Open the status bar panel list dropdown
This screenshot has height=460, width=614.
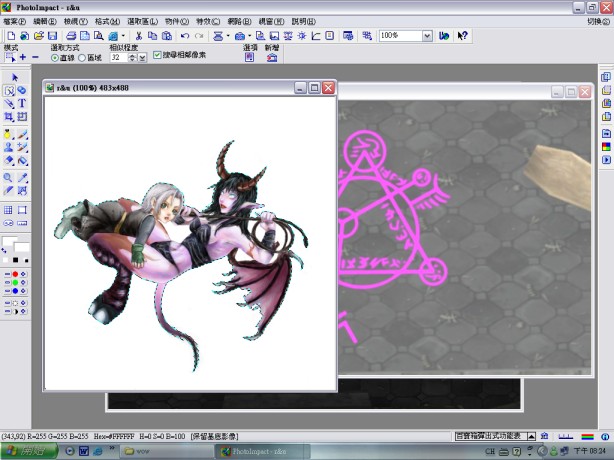tap(531, 436)
